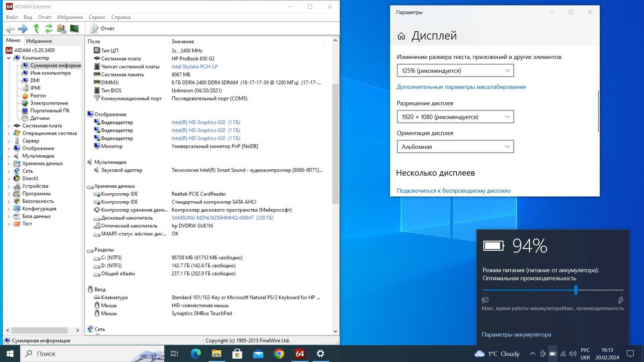Image resolution: width=644 pixels, height=362 pixels.
Task: Switch to Settings gear taskbar icon
Action: (320, 354)
